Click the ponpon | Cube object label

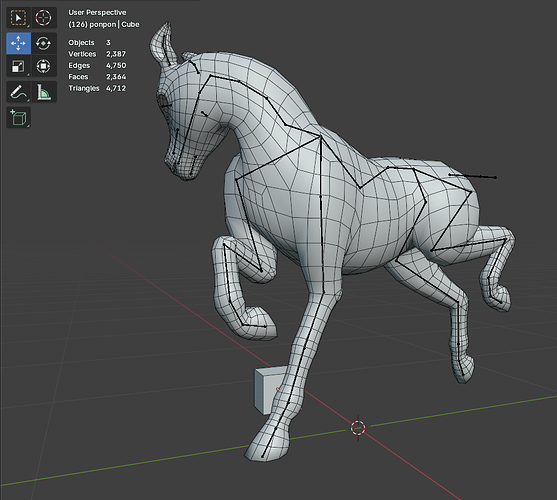(104, 25)
